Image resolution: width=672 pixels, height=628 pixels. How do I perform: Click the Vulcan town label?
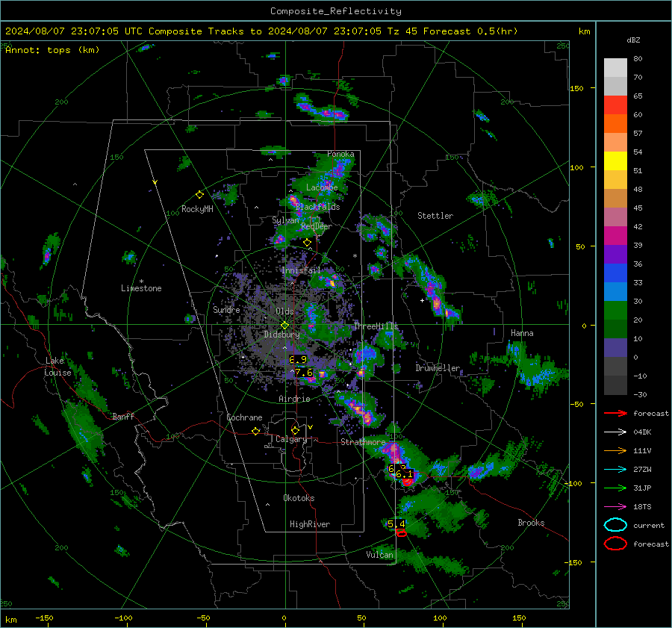[380, 555]
